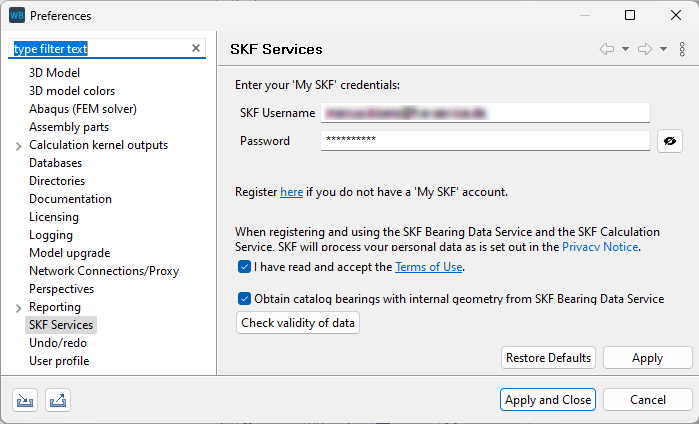Select Reporting preferences page
This screenshot has height=424, width=699.
(55, 307)
